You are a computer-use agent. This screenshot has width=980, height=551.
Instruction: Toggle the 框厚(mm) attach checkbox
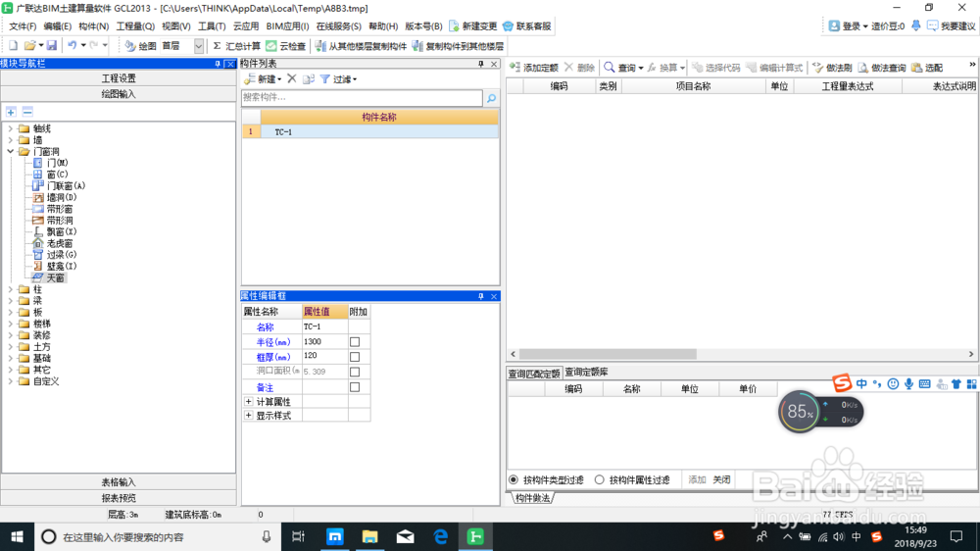[355, 357]
